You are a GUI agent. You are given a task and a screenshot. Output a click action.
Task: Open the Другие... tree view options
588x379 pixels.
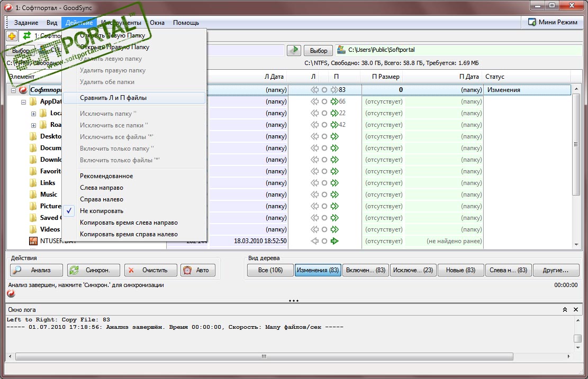556,270
